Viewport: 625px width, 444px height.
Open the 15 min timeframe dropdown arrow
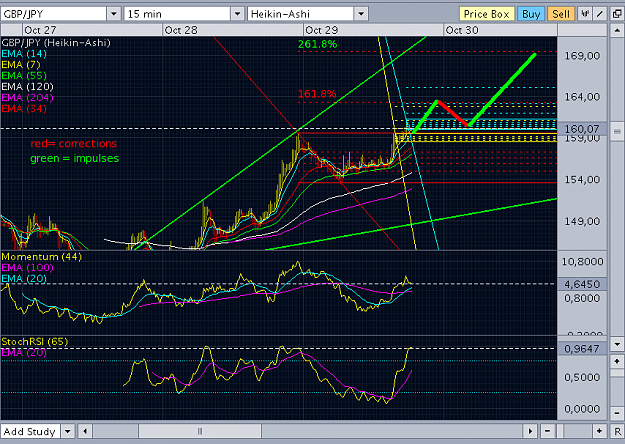point(238,14)
